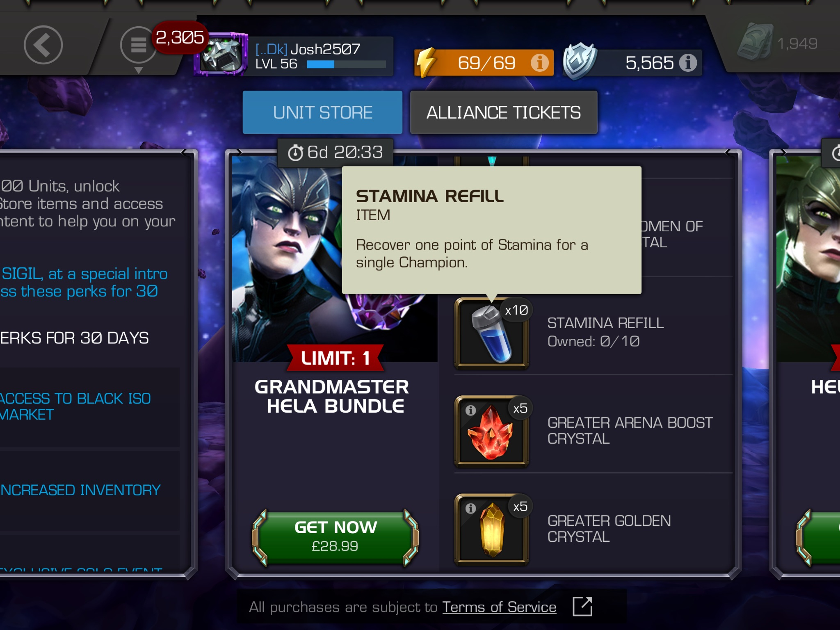
Task: Tap the external link icon beside Terms
Action: (x=582, y=606)
